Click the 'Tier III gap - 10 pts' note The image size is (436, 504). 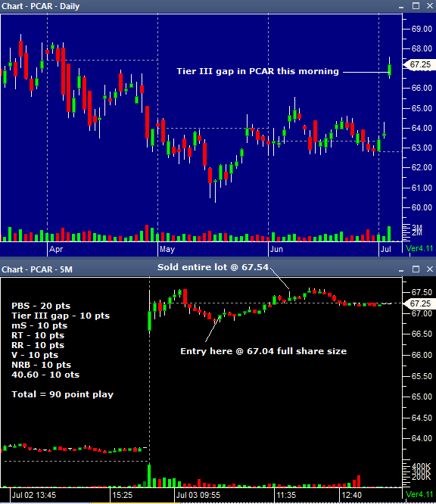coord(61,316)
